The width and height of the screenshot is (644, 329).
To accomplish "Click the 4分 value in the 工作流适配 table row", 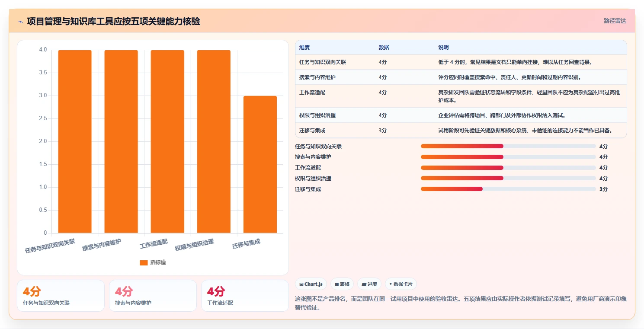I will [x=383, y=93].
